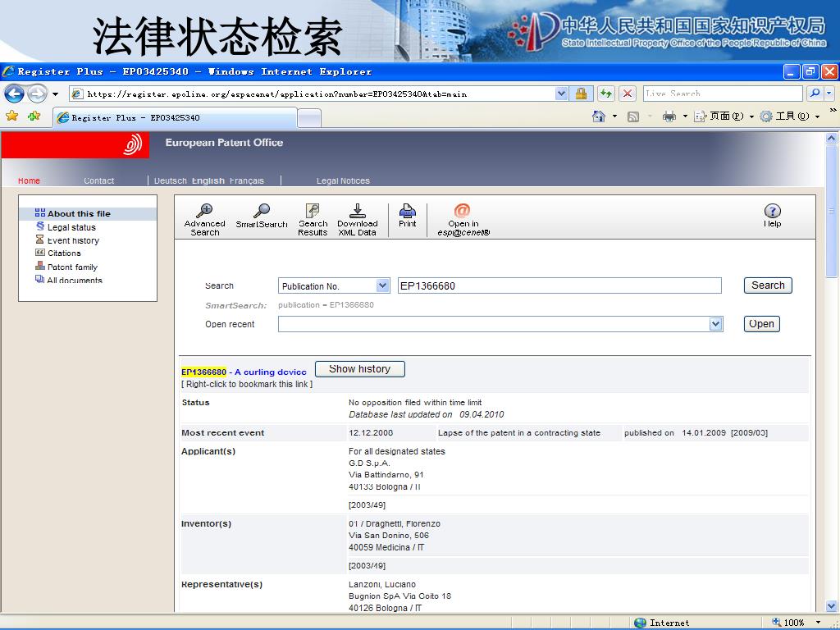
Task: Download XML Data
Action: [x=358, y=220]
